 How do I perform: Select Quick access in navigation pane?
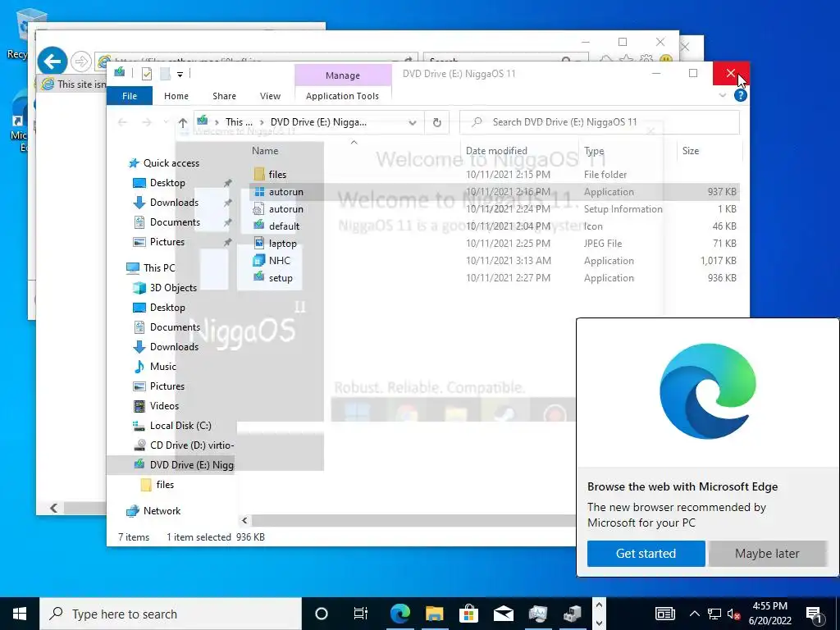tap(171, 163)
